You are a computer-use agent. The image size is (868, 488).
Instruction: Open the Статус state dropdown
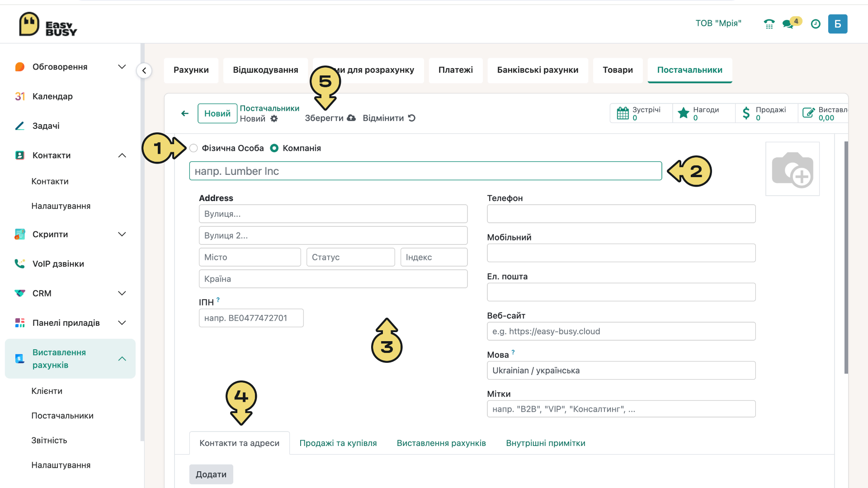tap(351, 257)
